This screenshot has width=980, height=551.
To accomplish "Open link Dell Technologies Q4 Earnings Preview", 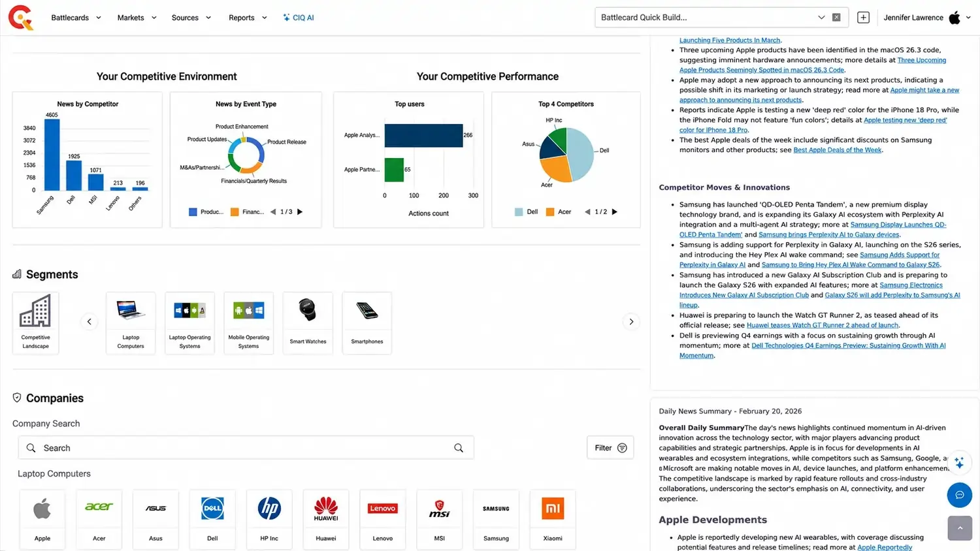I will pos(813,351).
